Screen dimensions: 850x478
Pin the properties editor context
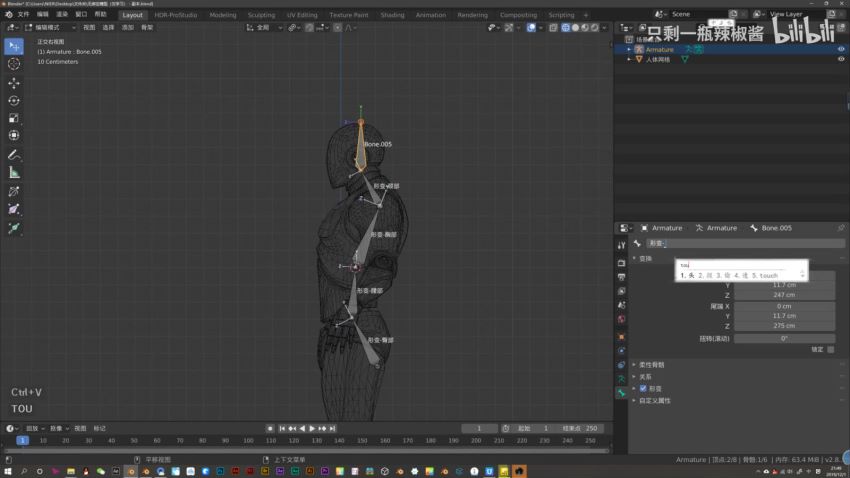coord(841,228)
